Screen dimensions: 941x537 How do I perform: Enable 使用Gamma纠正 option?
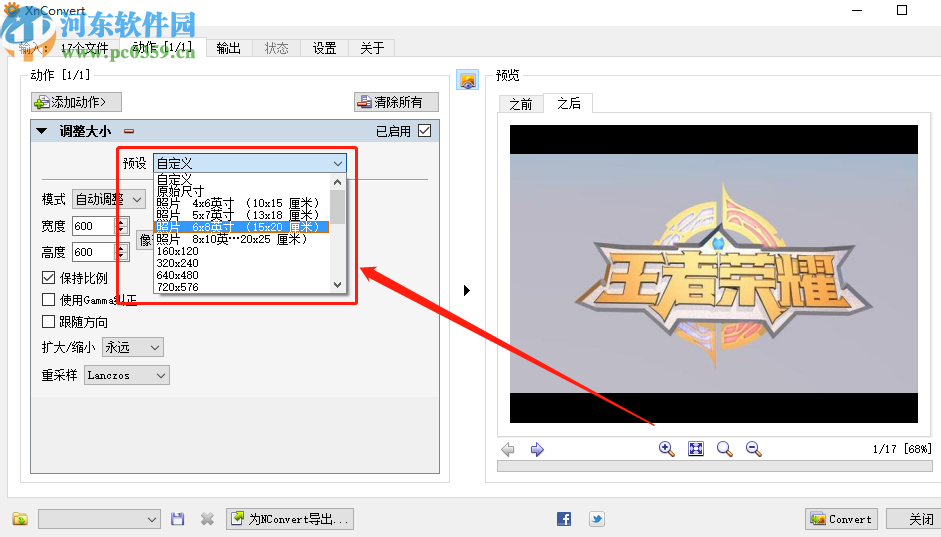point(49,299)
